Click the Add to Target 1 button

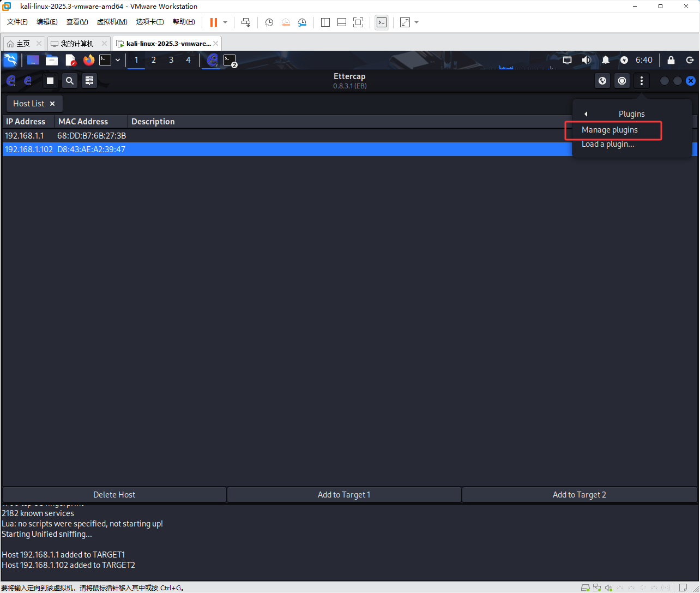(x=344, y=494)
